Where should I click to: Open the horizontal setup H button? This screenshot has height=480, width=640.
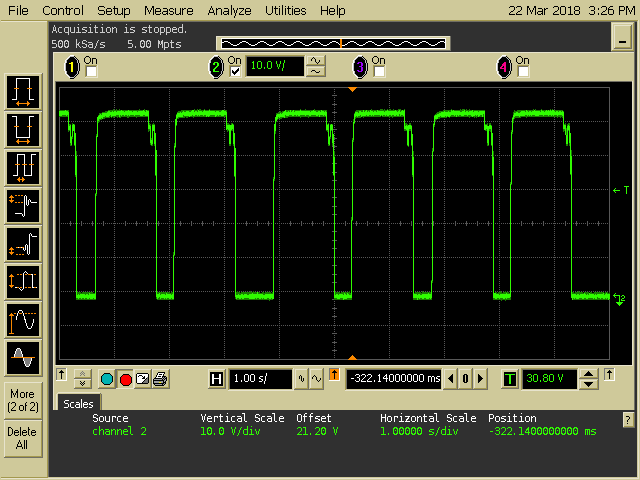click(216, 379)
